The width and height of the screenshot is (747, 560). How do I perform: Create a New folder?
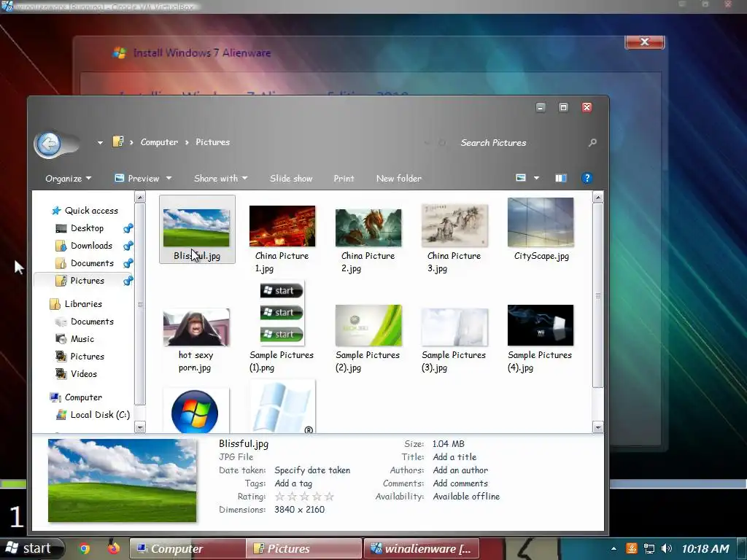(x=399, y=179)
